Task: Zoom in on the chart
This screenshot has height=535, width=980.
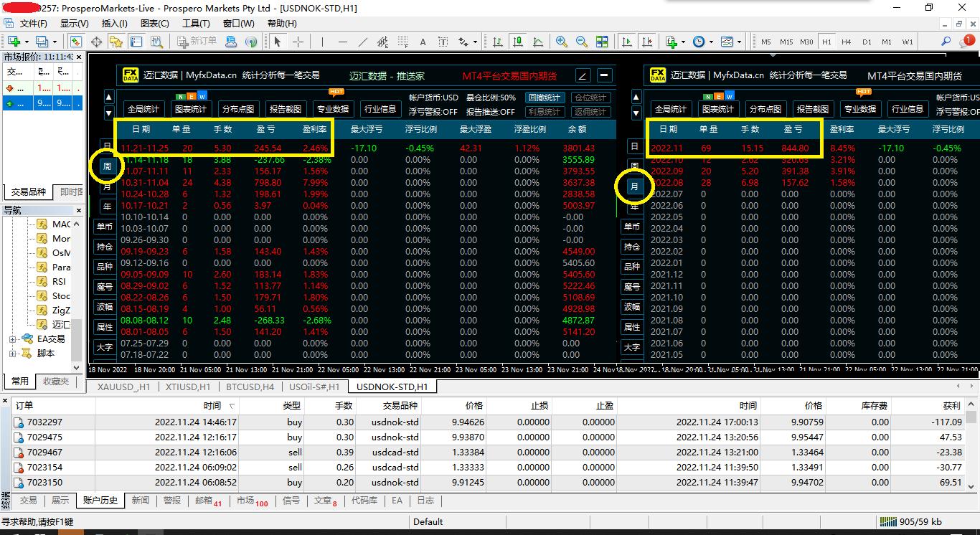Action: (561, 42)
